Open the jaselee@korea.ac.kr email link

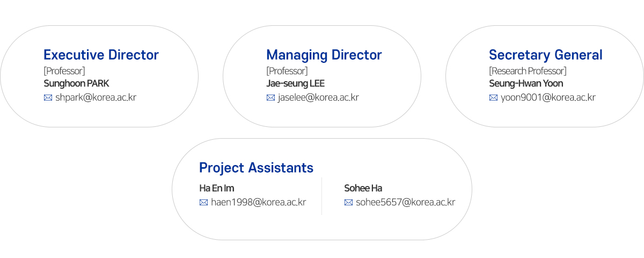coord(318,98)
